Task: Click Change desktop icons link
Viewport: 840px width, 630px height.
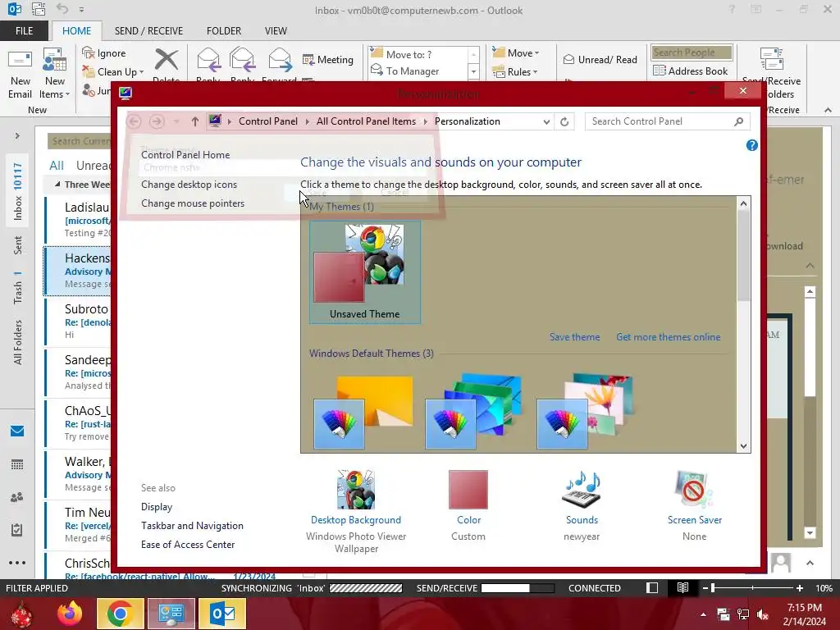Action: 189,185
